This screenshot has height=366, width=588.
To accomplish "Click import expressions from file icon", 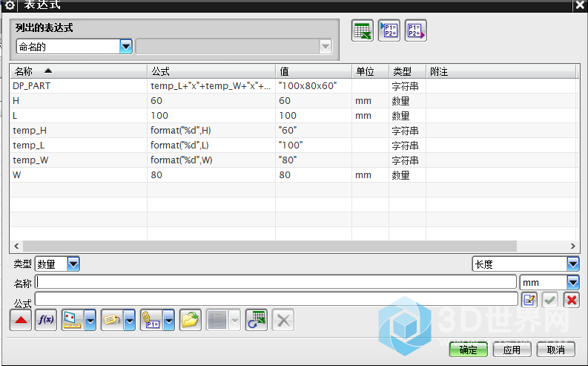I will 389,30.
